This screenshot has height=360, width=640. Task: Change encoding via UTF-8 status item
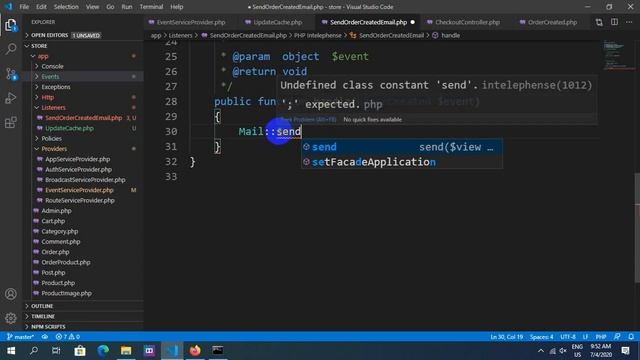pyautogui.click(x=567, y=337)
